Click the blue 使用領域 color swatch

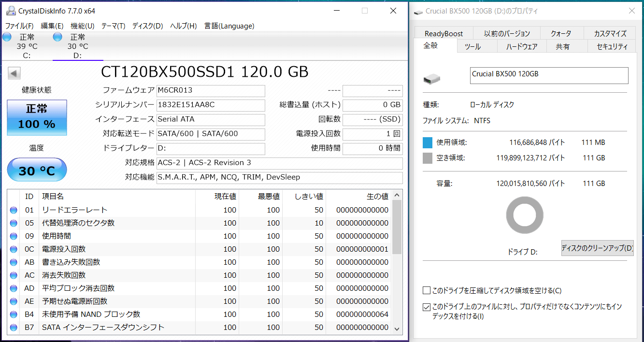[428, 142]
